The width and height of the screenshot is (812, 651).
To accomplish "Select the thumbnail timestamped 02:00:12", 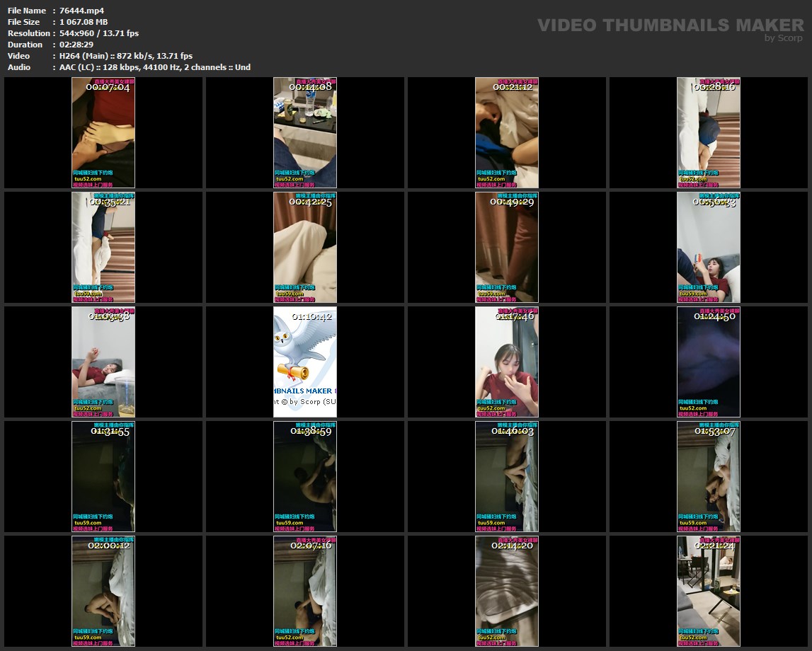I will coord(103,592).
